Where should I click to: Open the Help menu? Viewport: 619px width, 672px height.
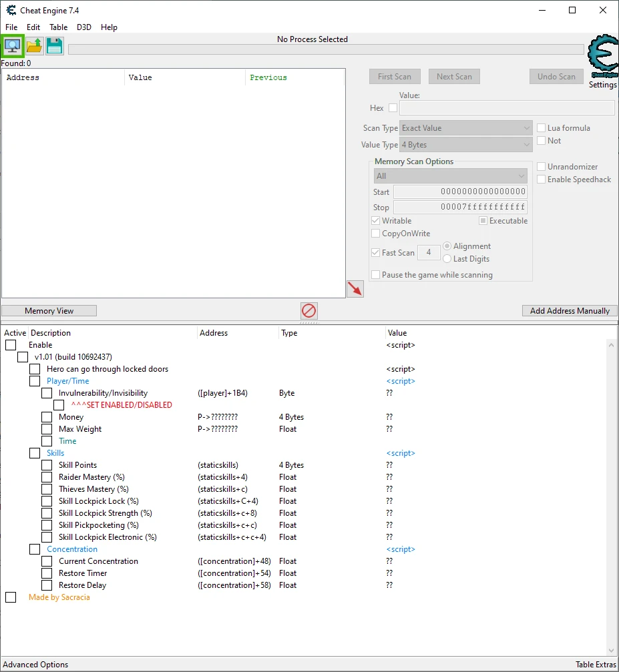(109, 27)
